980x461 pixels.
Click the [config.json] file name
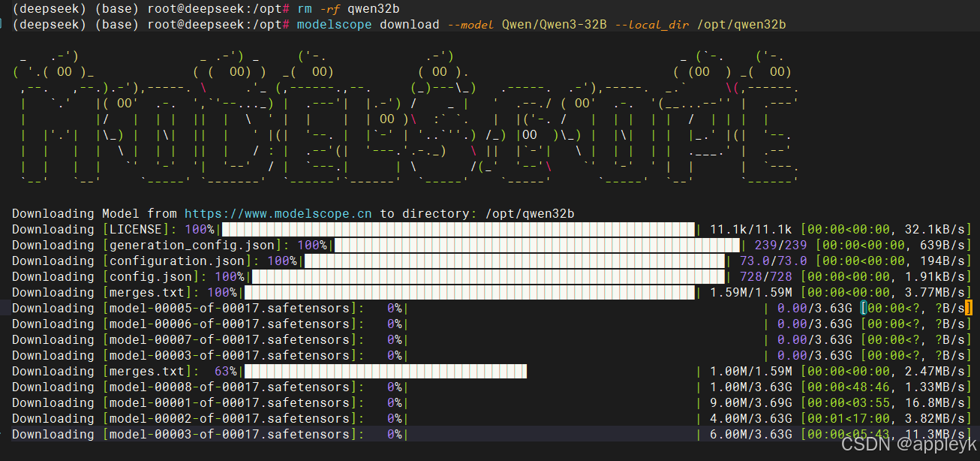tap(150, 277)
